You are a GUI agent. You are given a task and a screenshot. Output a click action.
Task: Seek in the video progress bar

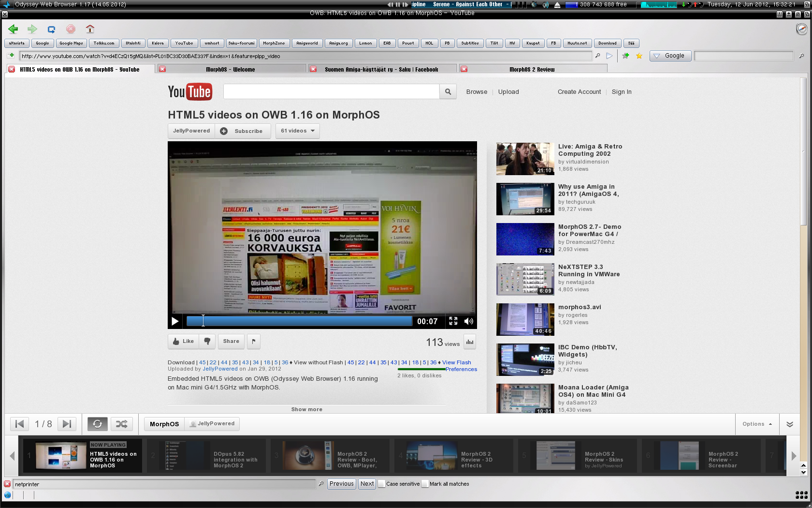(299, 321)
